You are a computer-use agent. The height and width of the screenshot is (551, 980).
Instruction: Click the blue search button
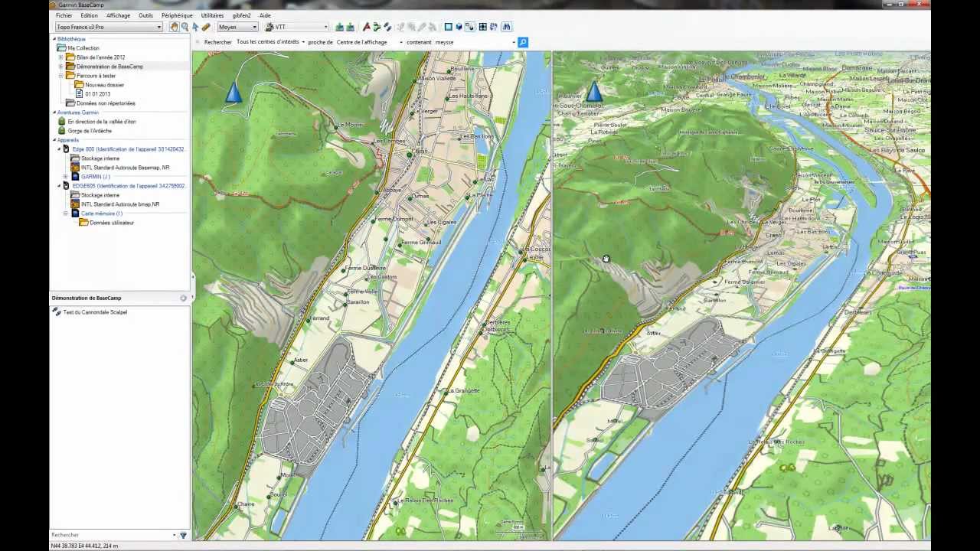(523, 42)
